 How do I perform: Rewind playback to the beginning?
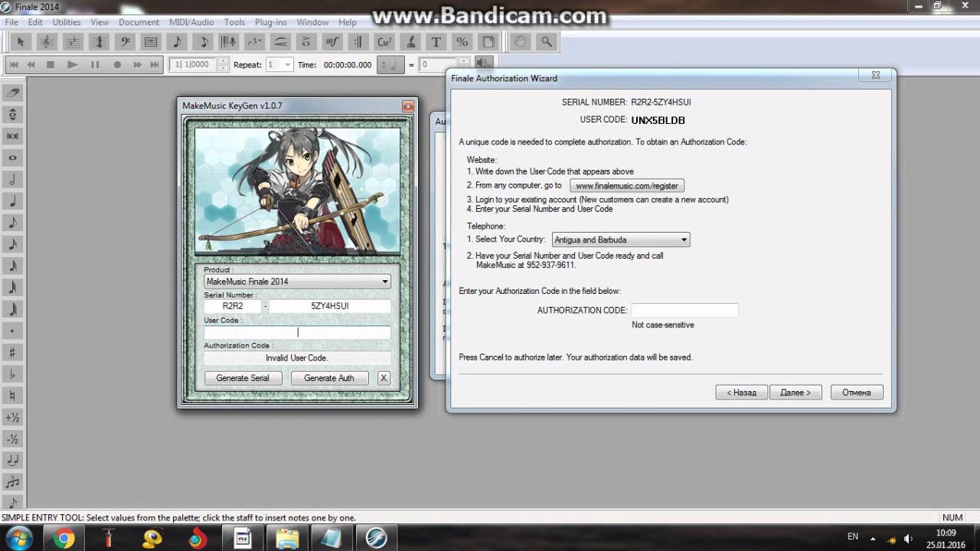tap(12, 65)
